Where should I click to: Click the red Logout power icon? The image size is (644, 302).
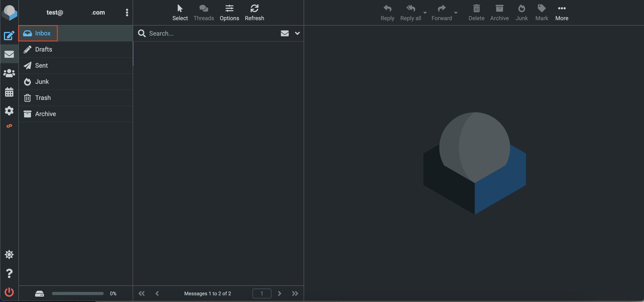coord(9,292)
